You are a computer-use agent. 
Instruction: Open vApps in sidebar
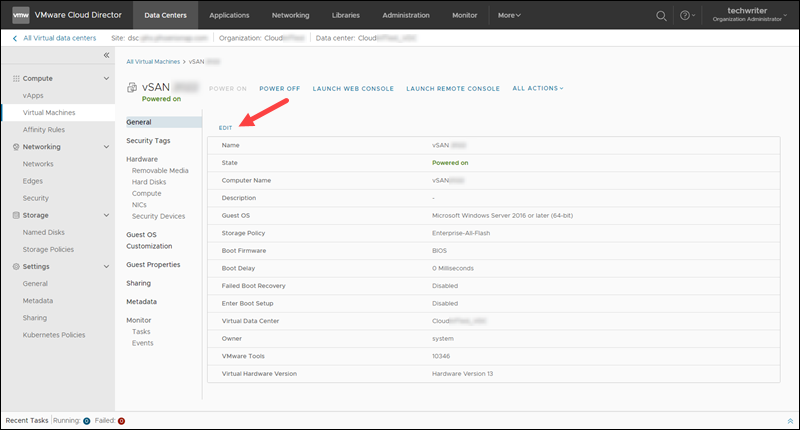click(x=33, y=95)
